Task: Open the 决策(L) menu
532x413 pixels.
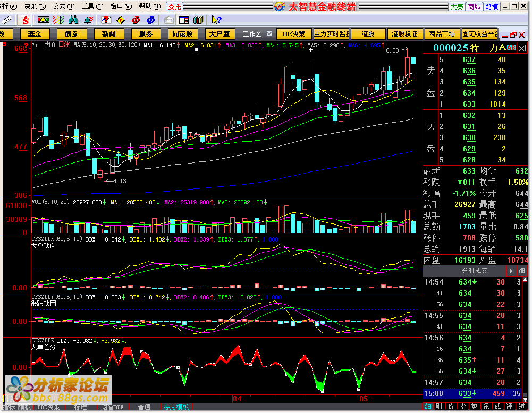Action: pyautogui.click(x=35, y=6)
